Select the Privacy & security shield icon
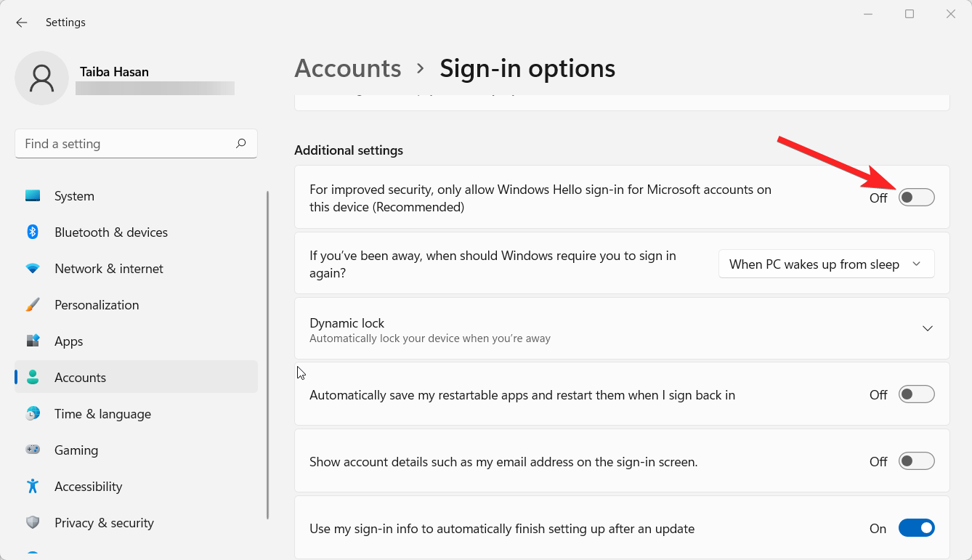This screenshot has width=972, height=560. click(33, 522)
